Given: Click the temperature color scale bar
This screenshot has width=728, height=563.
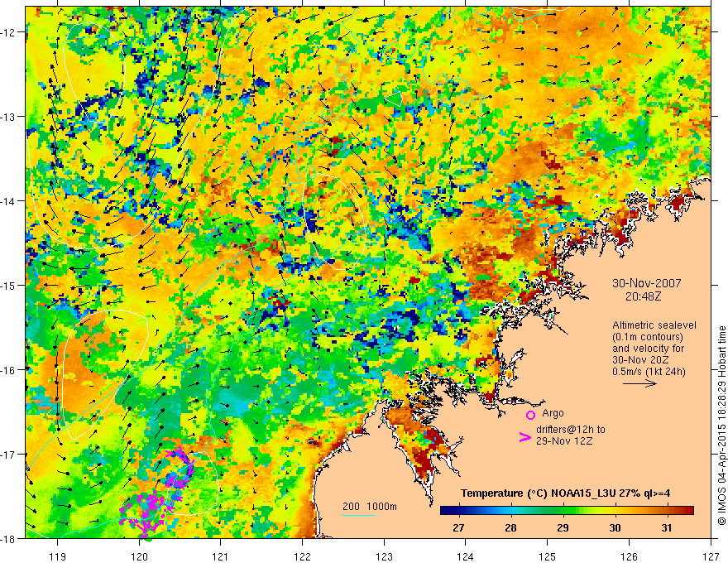Looking at the screenshot, I should pyautogui.click(x=567, y=511).
